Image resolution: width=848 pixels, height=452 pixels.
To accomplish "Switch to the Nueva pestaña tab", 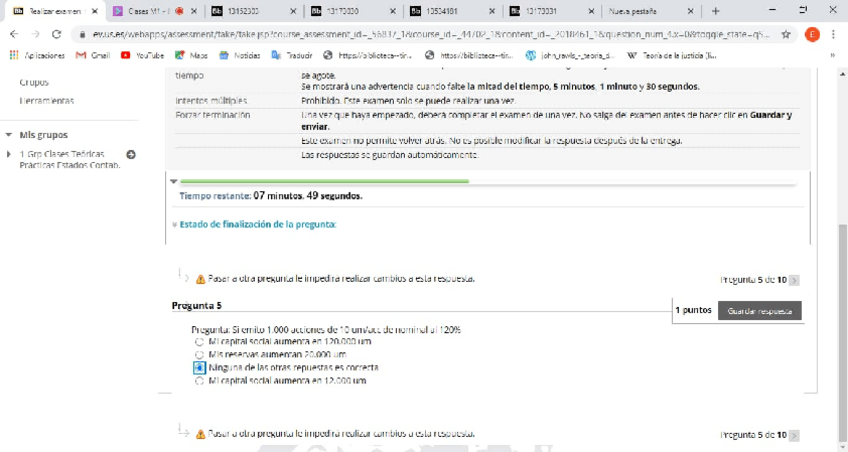I will tap(633, 11).
